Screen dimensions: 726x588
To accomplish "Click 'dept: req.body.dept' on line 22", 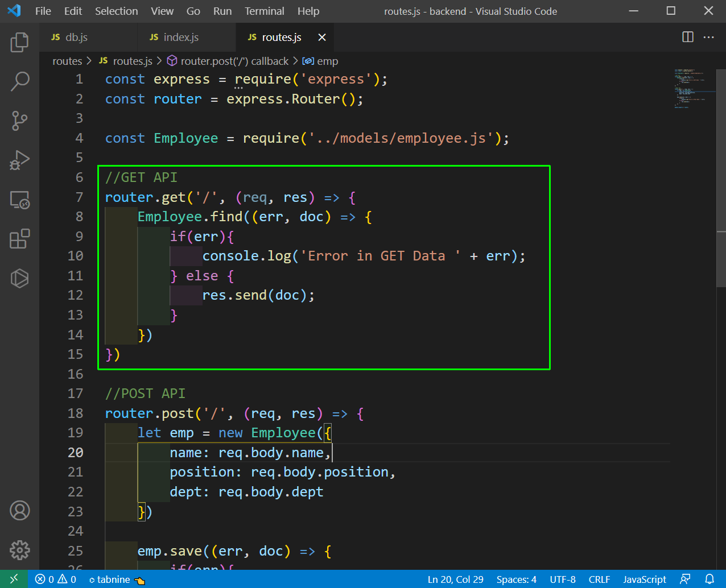I will click(246, 492).
